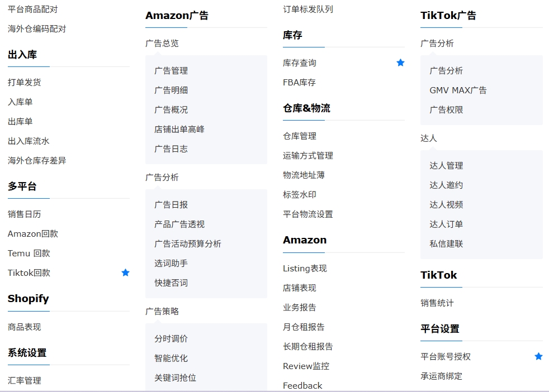Open 平台账号授权
This screenshot has width=549, height=392.
coord(446,357)
